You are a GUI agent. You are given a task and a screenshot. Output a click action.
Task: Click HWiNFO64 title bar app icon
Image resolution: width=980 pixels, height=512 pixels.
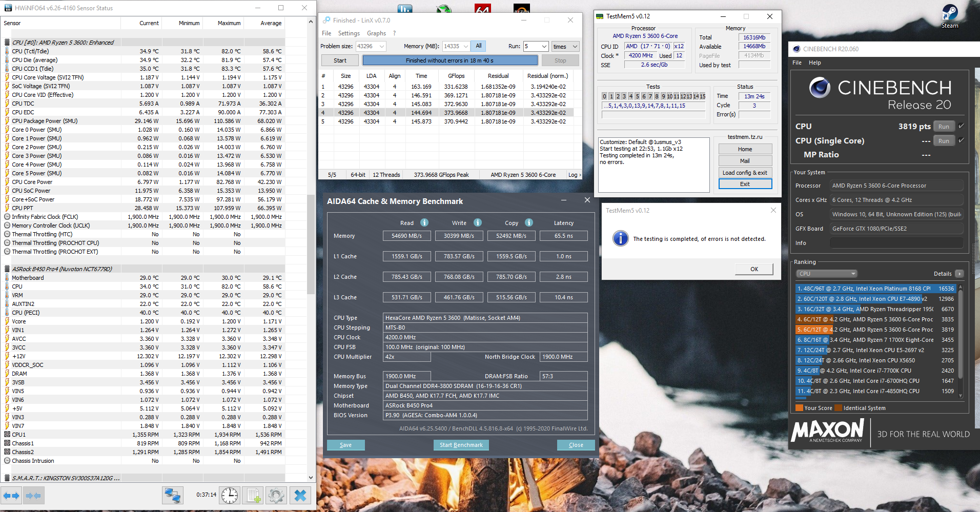(8, 8)
